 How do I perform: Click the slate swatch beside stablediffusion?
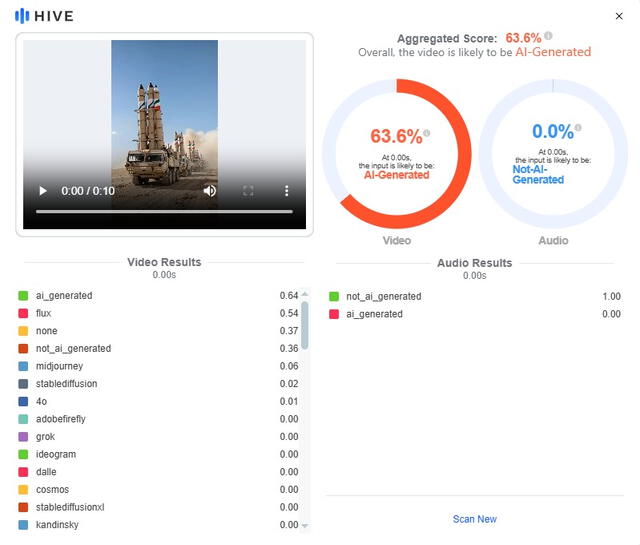coord(23,384)
